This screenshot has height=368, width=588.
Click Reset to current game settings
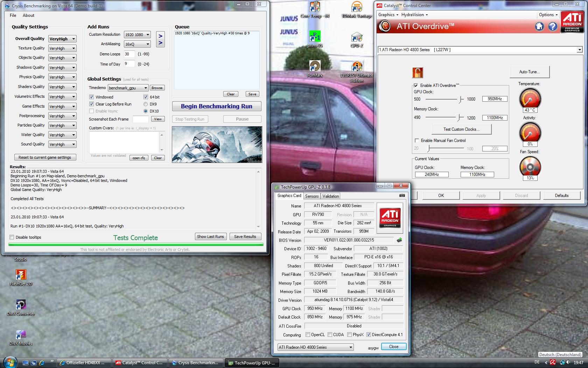(45, 157)
